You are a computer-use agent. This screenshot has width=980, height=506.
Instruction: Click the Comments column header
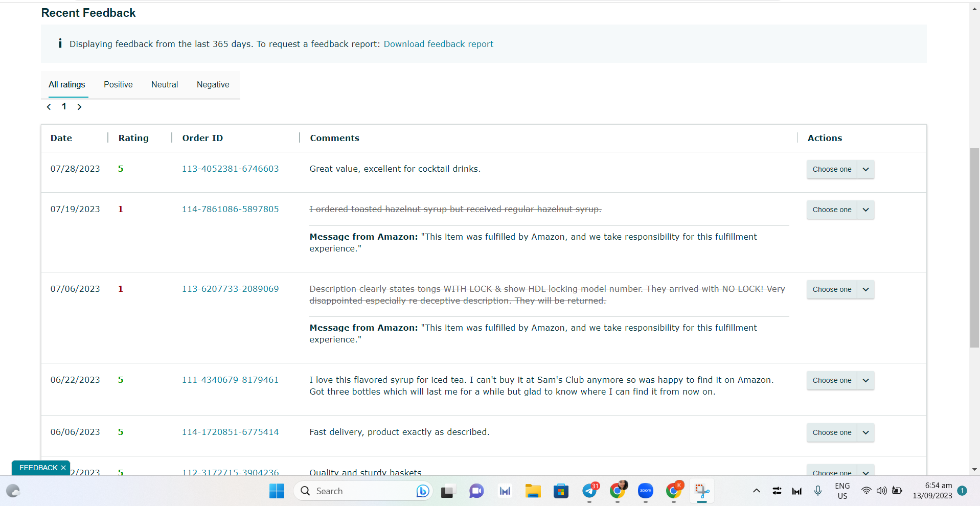point(335,138)
